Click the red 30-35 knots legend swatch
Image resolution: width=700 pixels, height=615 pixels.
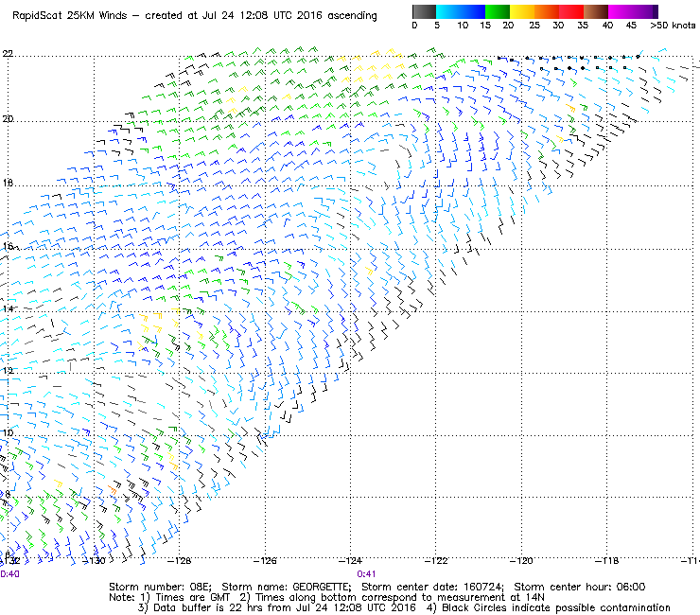pos(571,11)
